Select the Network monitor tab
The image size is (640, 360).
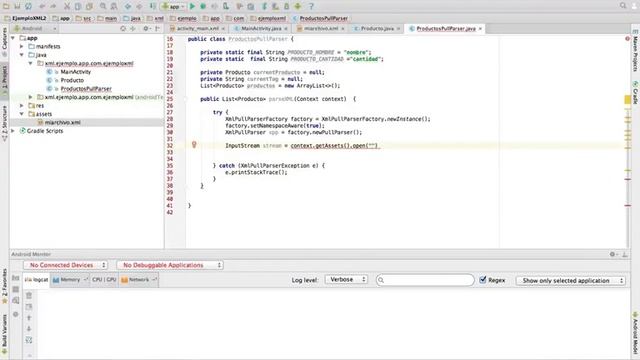click(x=139, y=280)
